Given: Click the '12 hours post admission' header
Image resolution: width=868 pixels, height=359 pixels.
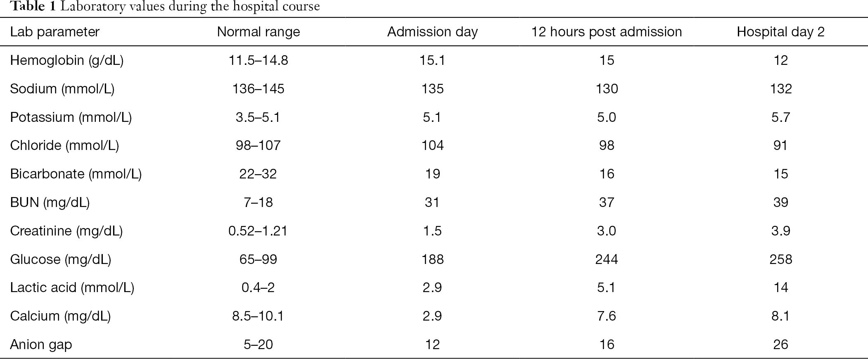Looking at the screenshot, I should point(606,32).
